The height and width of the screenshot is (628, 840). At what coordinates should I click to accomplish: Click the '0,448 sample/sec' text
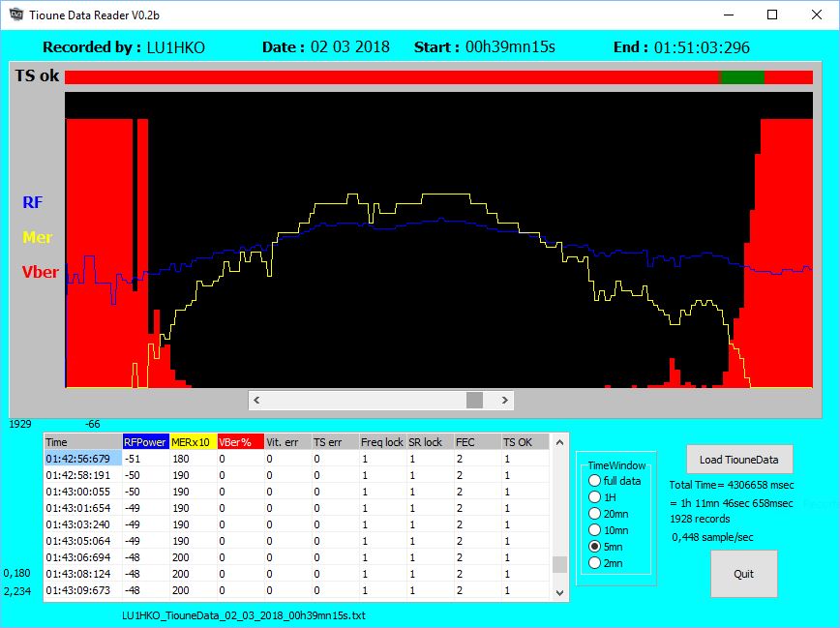tap(712, 537)
